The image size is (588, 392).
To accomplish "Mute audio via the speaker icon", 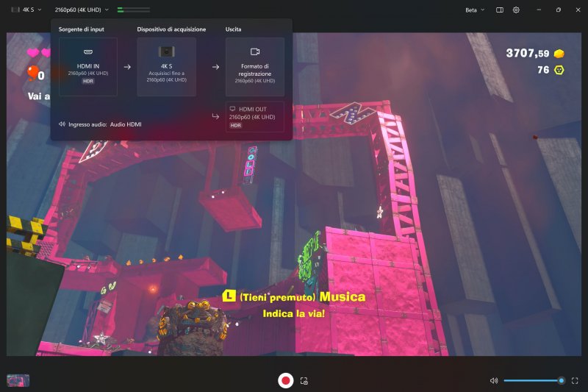I will tap(494, 381).
